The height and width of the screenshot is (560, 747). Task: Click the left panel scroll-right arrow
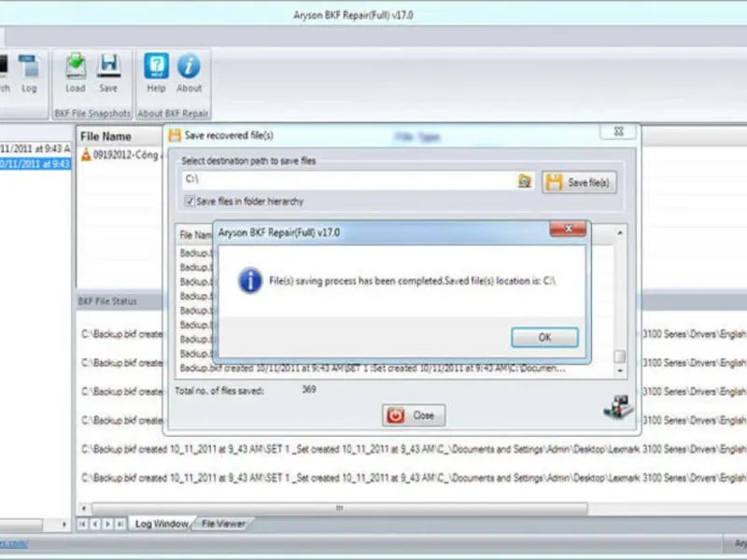(x=63, y=525)
